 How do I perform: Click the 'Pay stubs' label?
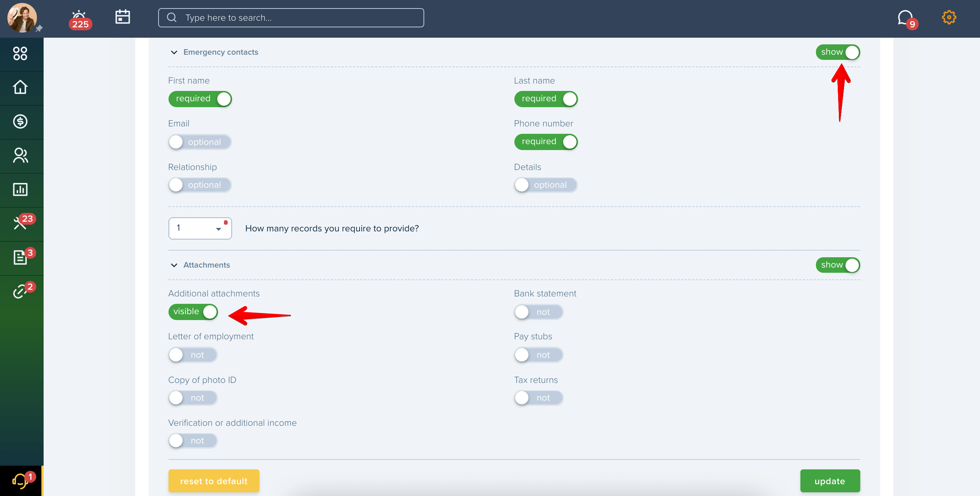click(x=532, y=337)
